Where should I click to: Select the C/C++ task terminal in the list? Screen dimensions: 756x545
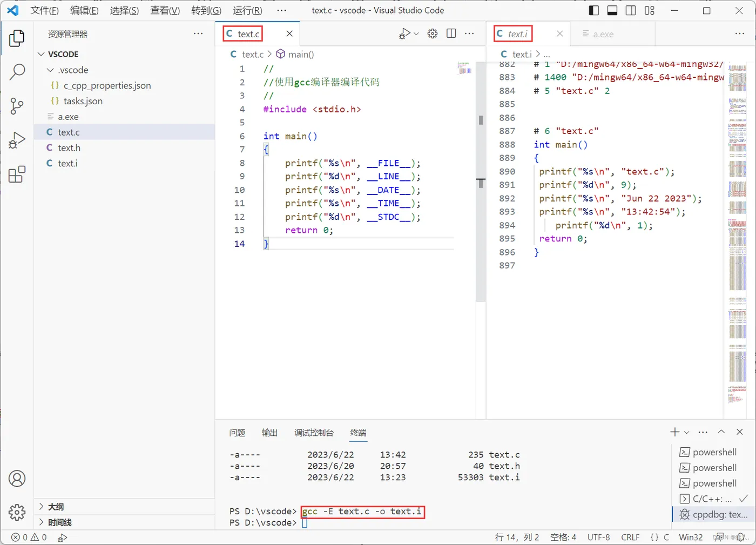713,499
